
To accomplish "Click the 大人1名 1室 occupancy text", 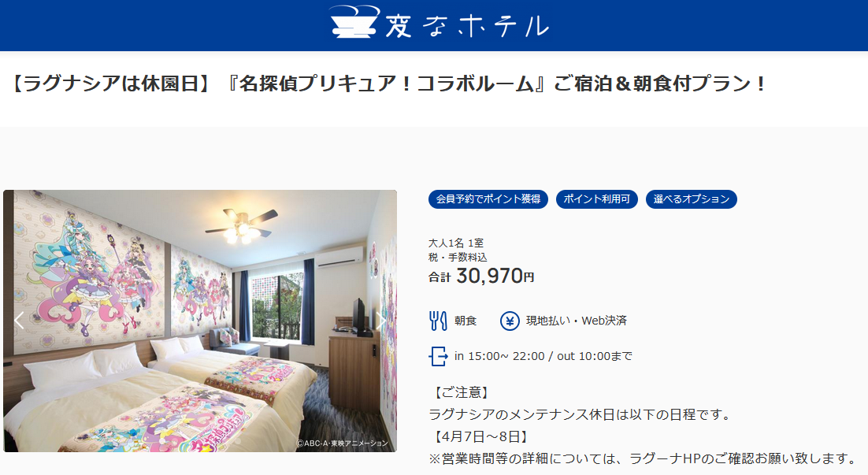I will pos(456,243).
